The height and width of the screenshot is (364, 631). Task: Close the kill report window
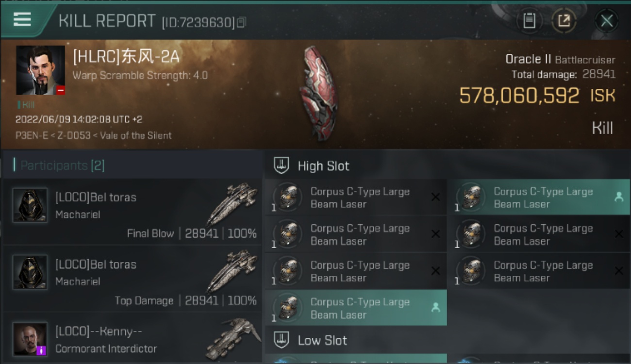[x=606, y=21]
